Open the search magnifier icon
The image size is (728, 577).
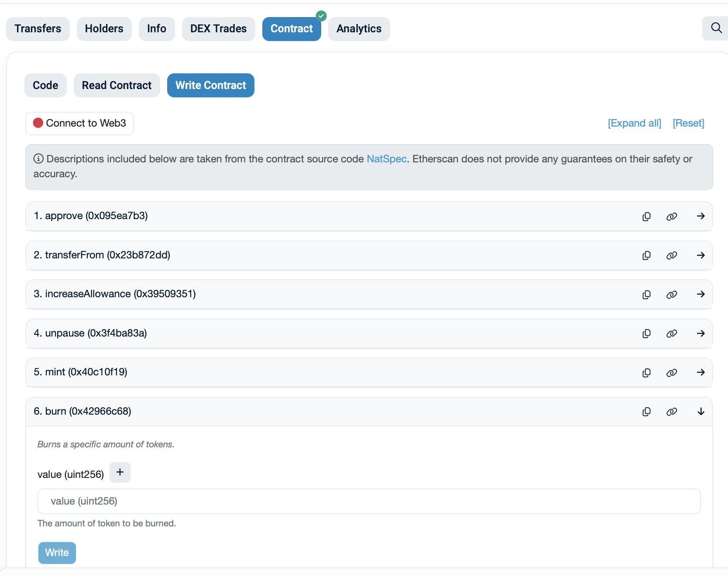click(x=716, y=28)
